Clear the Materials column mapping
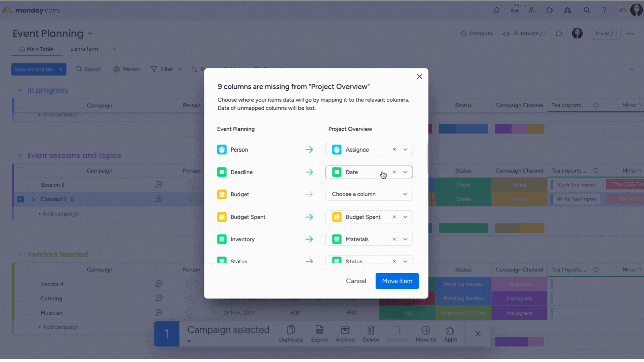Screen dimensions: 644x362 (x=394, y=239)
